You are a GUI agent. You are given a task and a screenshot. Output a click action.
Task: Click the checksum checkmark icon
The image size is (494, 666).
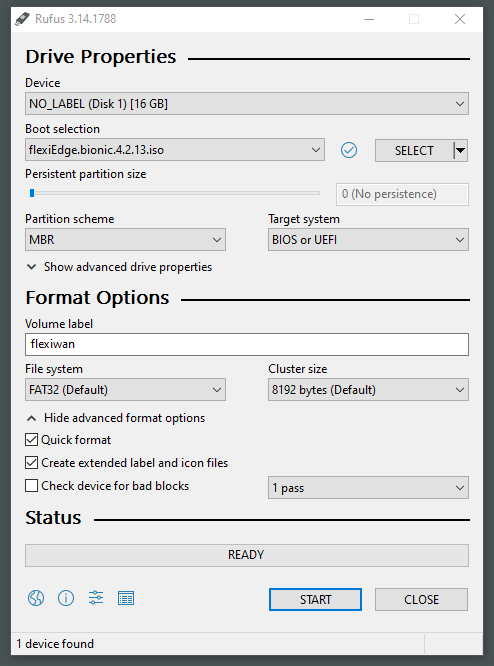(349, 150)
